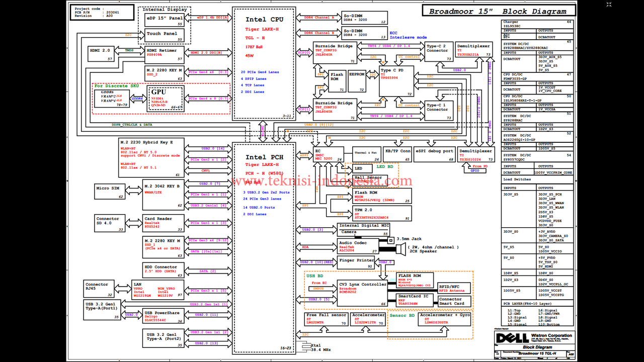Screen dimensions: 644x362
Task: Click the Flash ROM W25R256JVEIQ block
Action: 382,196
